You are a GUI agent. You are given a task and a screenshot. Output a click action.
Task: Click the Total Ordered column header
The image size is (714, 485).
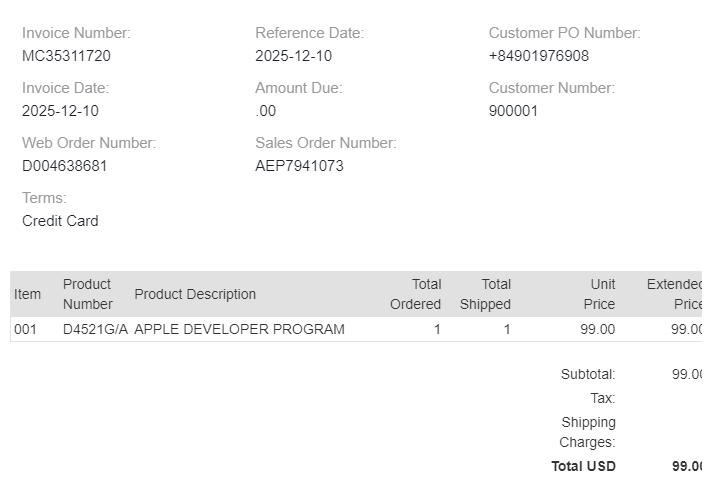(415, 294)
